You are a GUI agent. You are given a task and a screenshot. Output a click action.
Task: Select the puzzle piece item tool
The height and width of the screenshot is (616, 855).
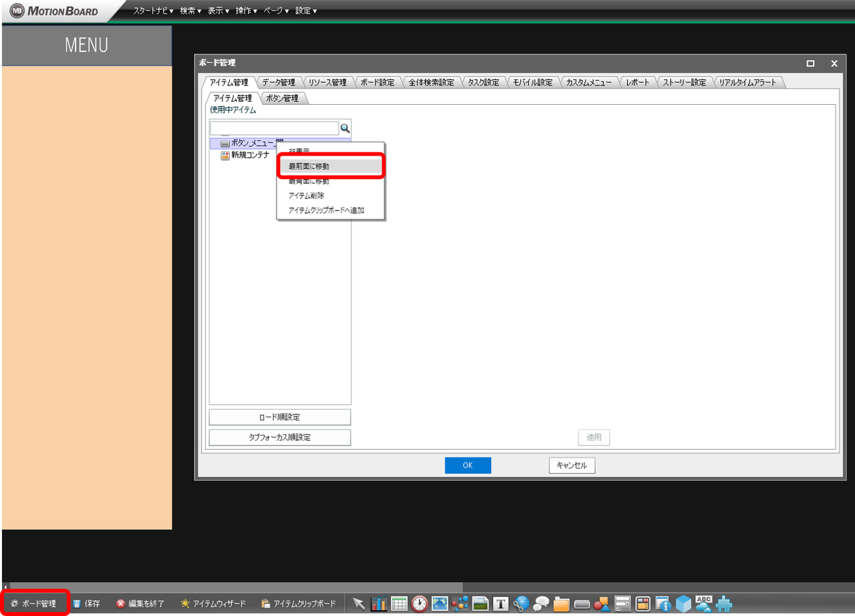pyautogui.click(x=723, y=603)
